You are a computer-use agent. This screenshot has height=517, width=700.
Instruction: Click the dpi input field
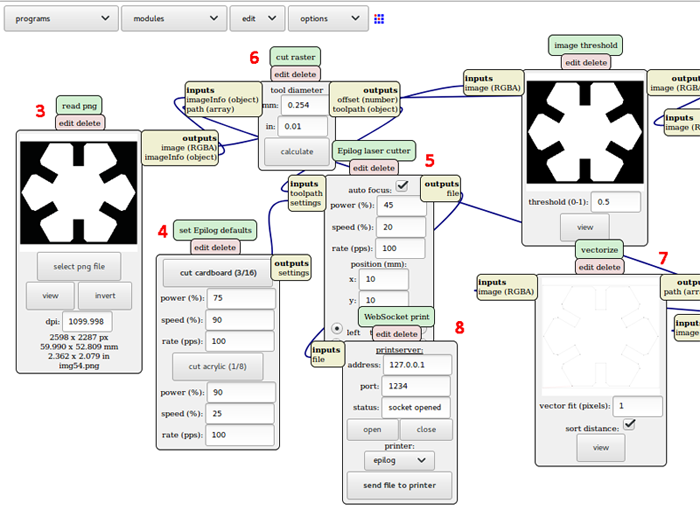click(87, 321)
